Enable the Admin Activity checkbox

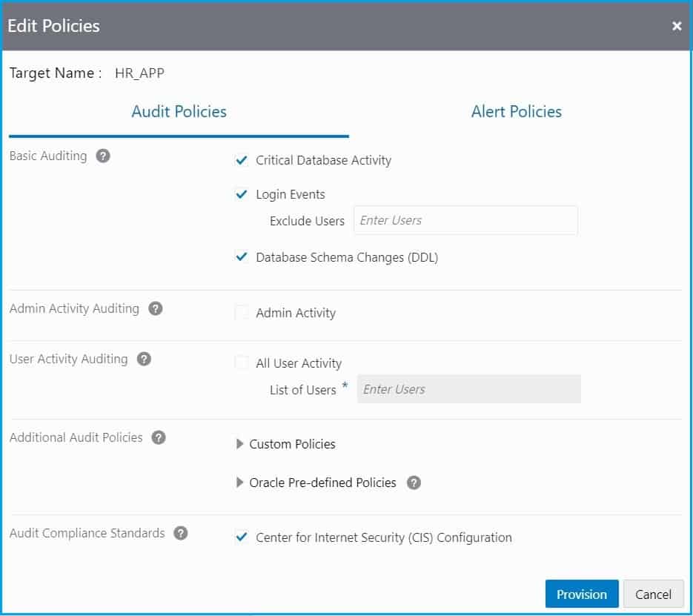(241, 313)
